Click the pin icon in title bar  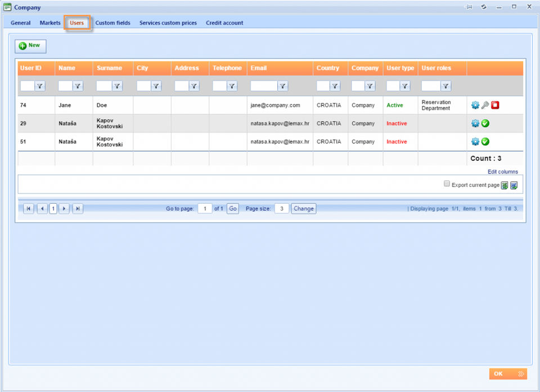[x=469, y=7]
